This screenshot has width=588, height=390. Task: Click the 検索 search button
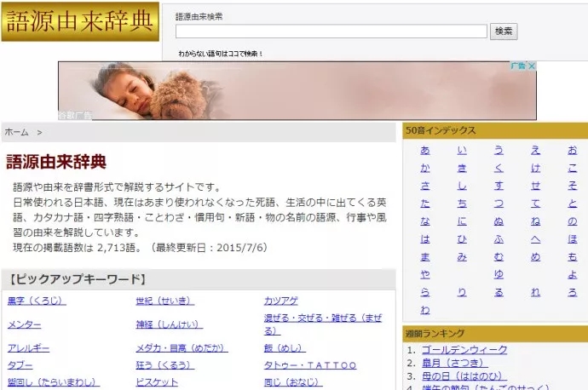pyautogui.click(x=504, y=32)
